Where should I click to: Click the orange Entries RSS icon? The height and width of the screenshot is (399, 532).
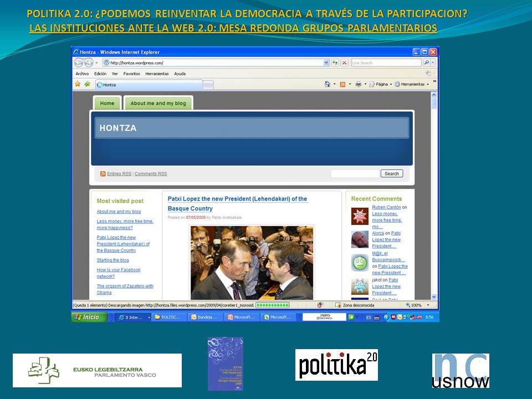point(103,173)
